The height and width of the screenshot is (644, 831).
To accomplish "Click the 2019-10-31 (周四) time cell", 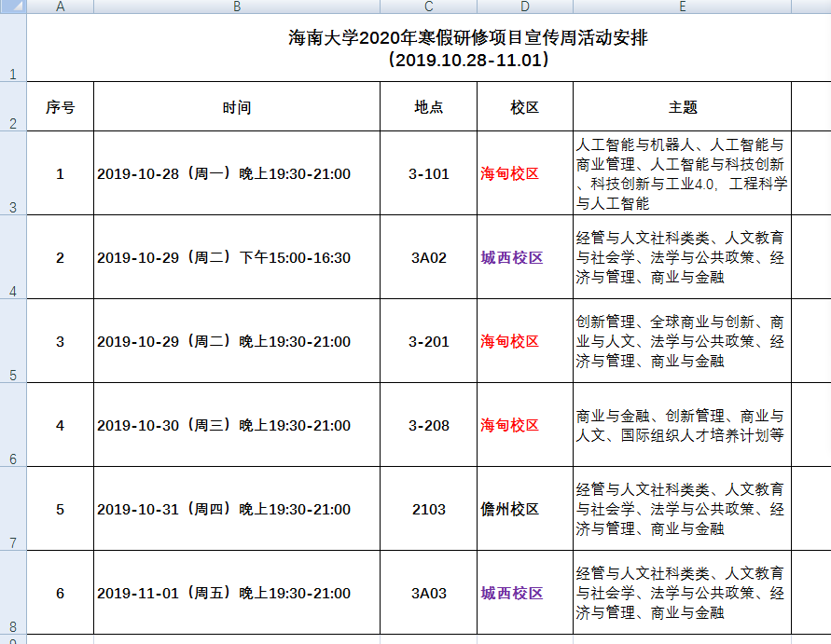I will point(237,509).
